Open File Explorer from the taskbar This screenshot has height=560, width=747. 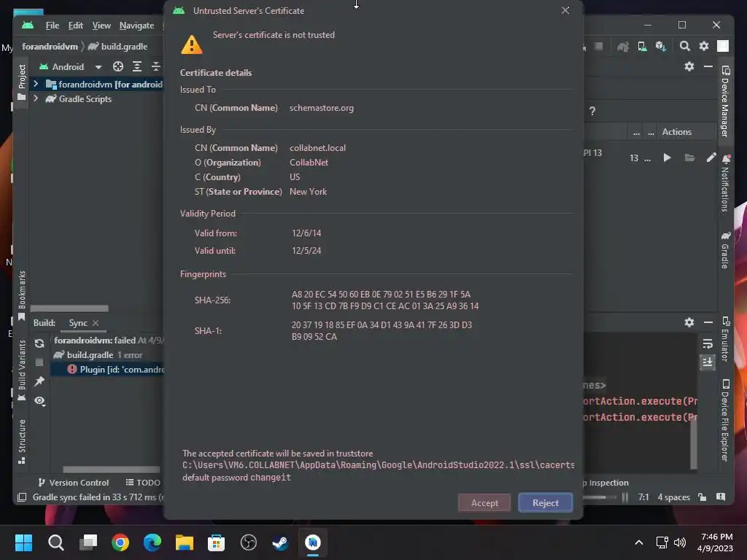click(x=185, y=542)
